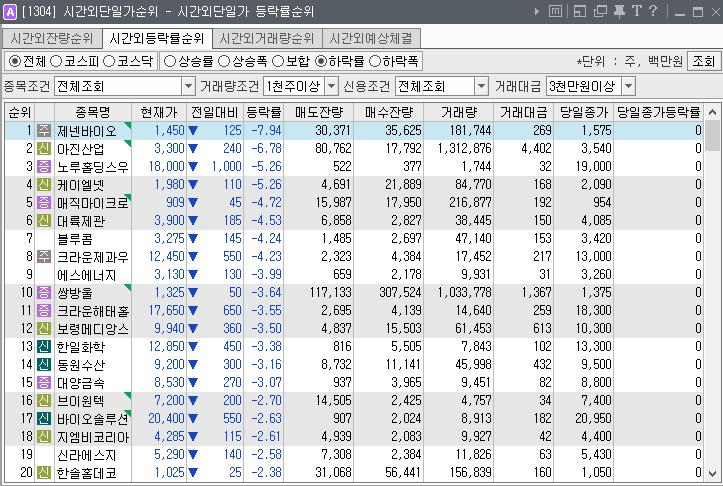This screenshot has width=723, height=486.
Task: Select the stock name 신라에스지
Action: 86,455
